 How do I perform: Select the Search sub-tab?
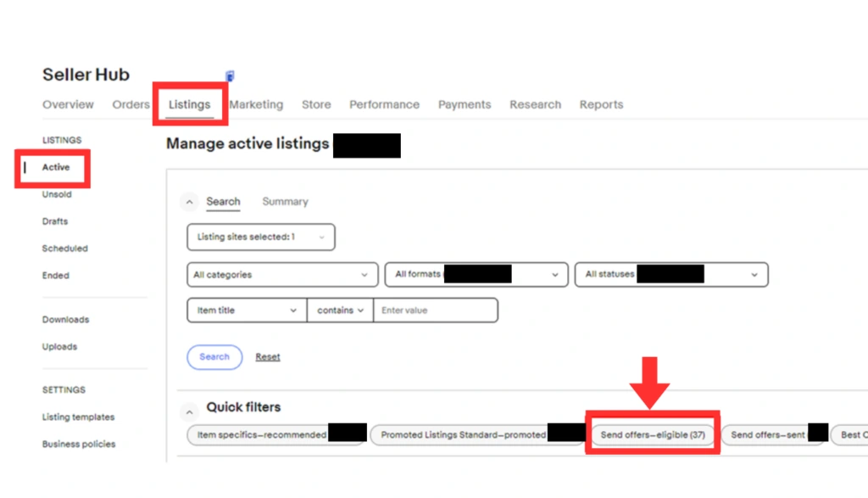(x=223, y=202)
